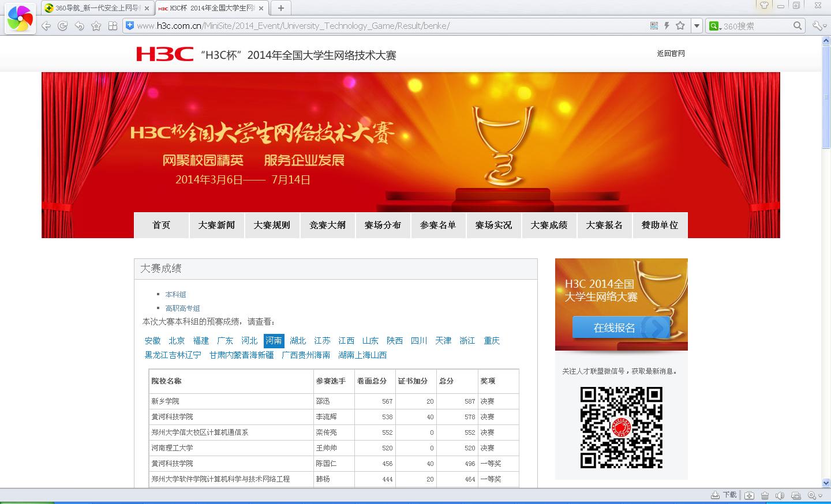This screenshot has width=831, height=504.
Task: Select the 福建 province link
Action: (x=201, y=341)
